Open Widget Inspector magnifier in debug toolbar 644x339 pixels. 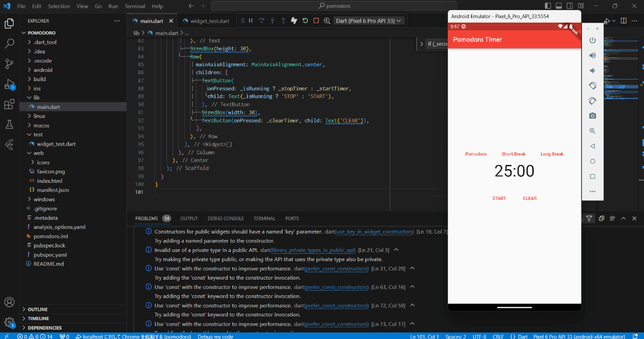tap(327, 21)
